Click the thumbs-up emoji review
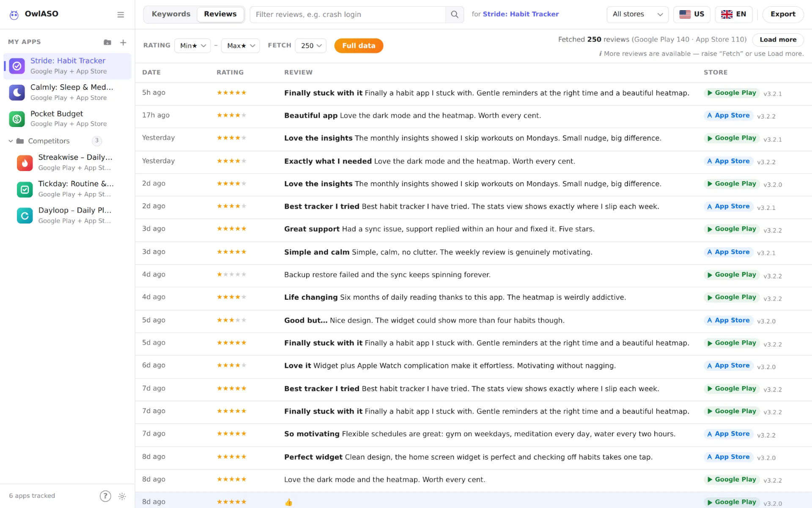The image size is (812, 508). [x=288, y=502]
